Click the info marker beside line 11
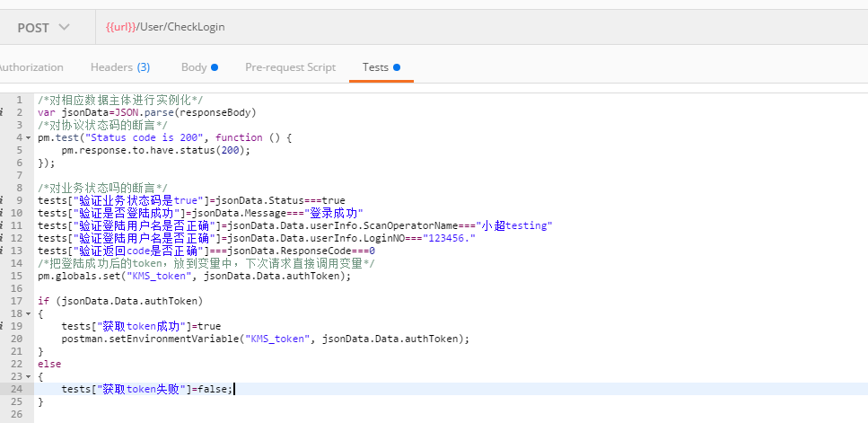The height and width of the screenshot is (423, 868). coord(4,225)
